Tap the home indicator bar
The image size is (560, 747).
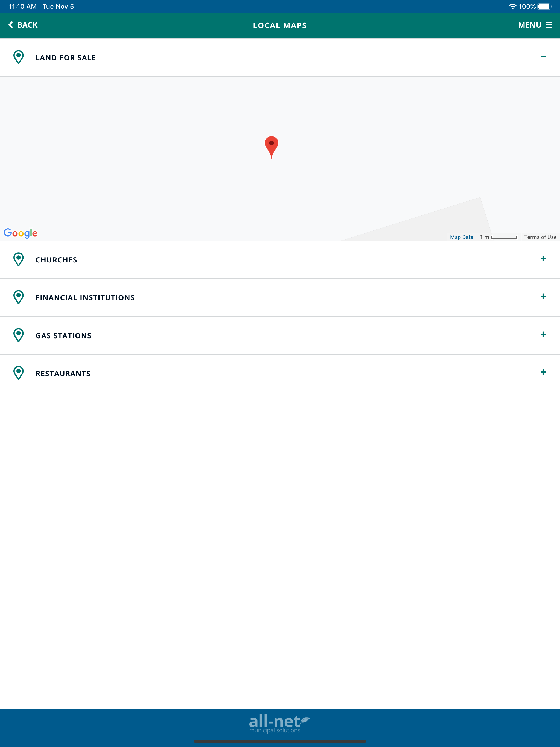(280, 741)
